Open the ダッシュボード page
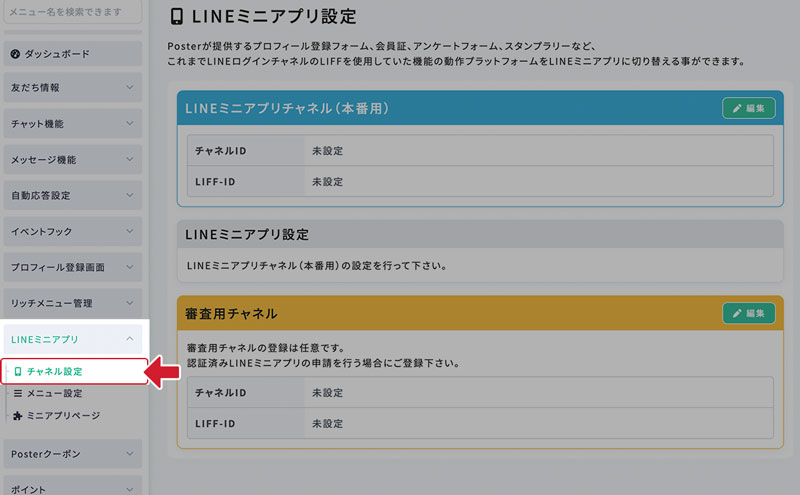The width and height of the screenshot is (800, 495). pos(56,52)
